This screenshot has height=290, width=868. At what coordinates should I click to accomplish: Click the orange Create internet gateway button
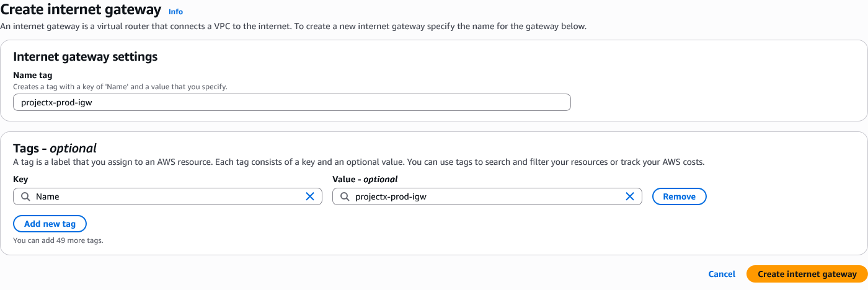click(807, 274)
